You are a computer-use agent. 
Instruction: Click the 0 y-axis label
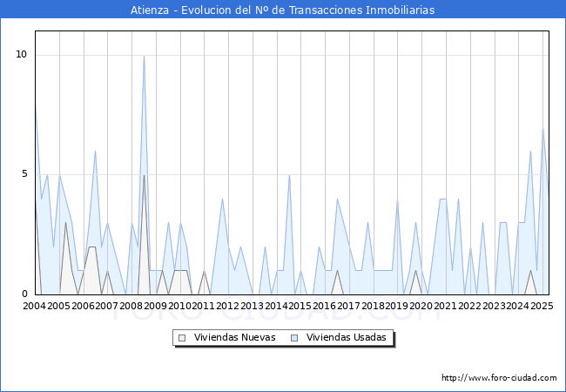tap(24, 294)
